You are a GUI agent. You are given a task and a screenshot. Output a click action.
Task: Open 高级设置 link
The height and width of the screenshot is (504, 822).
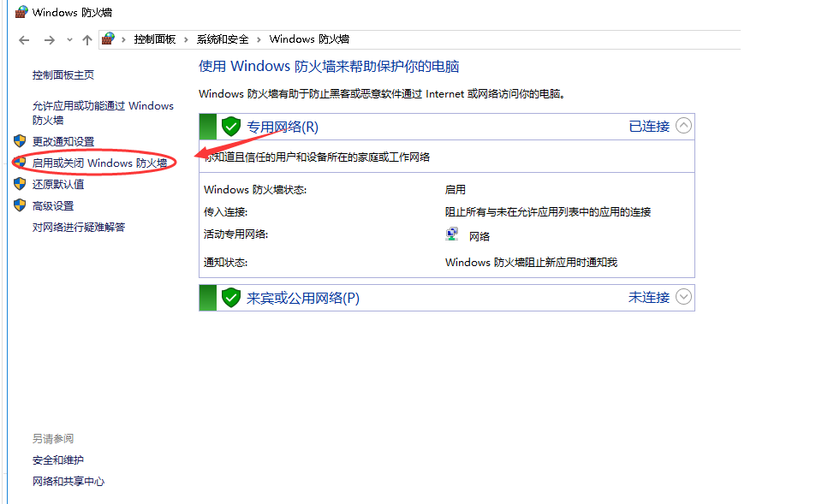(53, 206)
